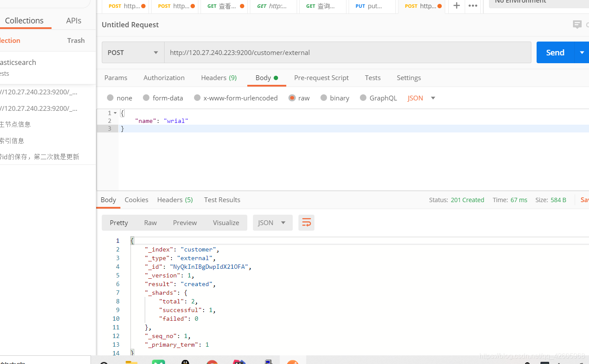This screenshot has width=589, height=364.
Task: Toggle line wrap icon in response toolbar
Action: point(306,222)
